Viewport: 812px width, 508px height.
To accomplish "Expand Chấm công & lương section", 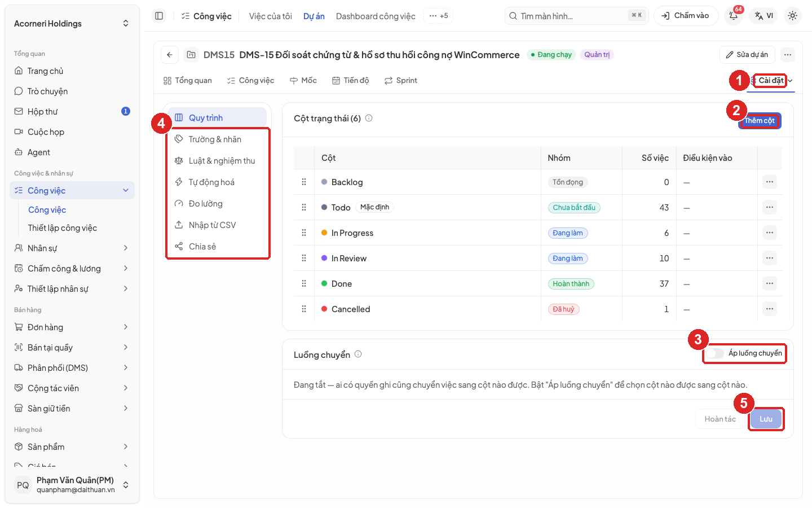I will coord(126,268).
